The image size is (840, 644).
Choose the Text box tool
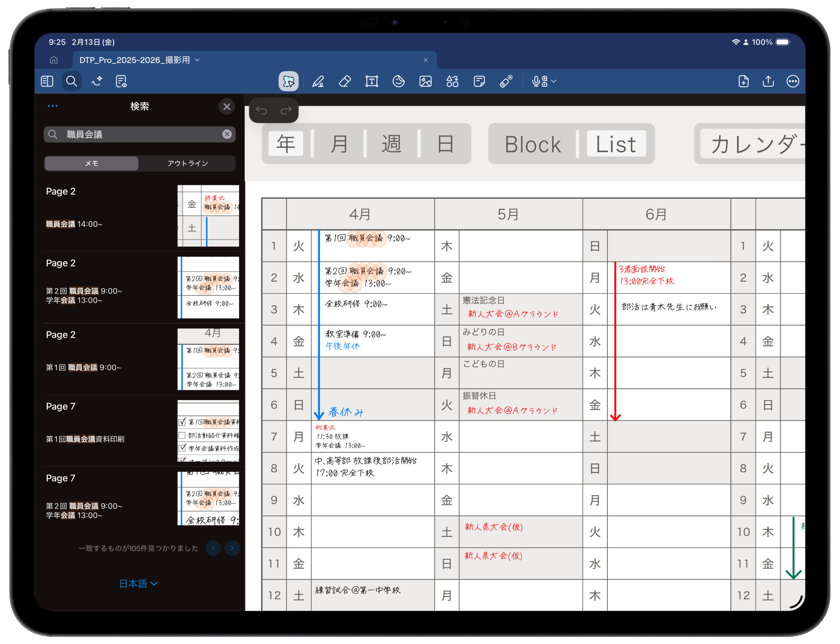click(372, 81)
